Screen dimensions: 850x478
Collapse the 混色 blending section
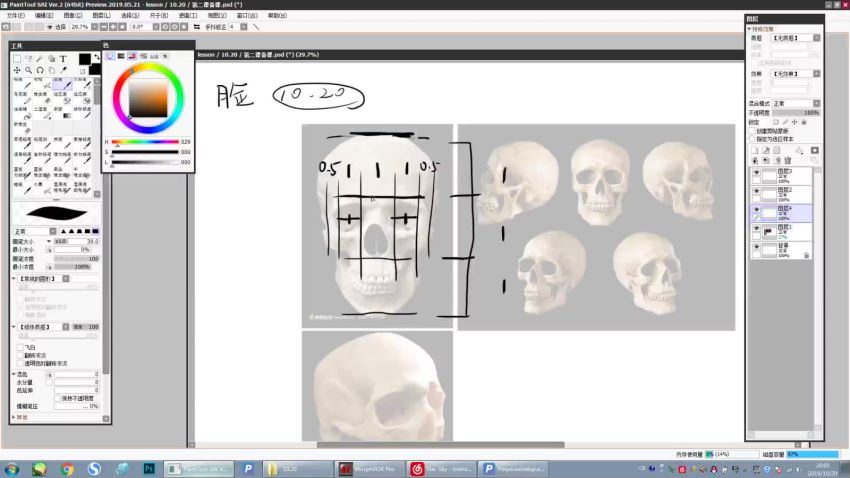14,374
